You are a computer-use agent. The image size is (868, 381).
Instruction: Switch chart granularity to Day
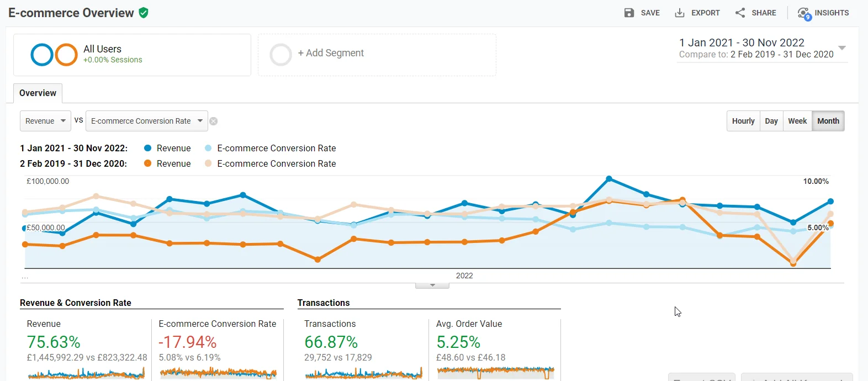pyautogui.click(x=771, y=121)
